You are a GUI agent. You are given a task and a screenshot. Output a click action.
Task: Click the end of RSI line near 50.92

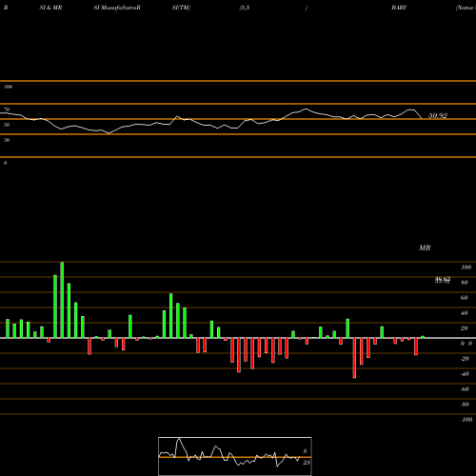(x=422, y=118)
